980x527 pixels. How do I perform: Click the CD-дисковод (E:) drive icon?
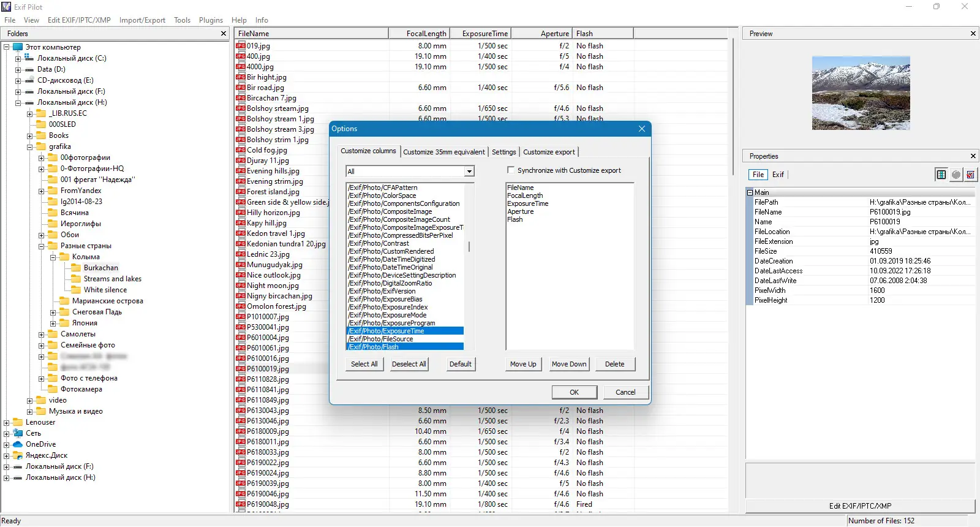pyautogui.click(x=29, y=80)
